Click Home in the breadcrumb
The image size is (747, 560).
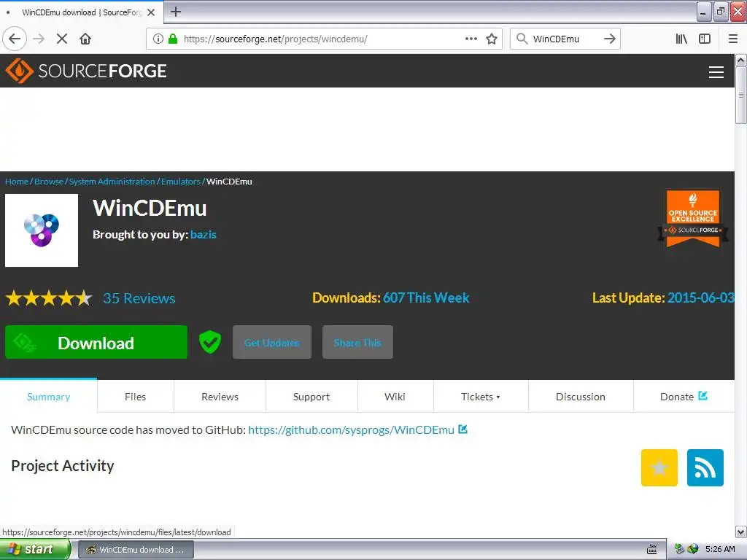point(17,182)
